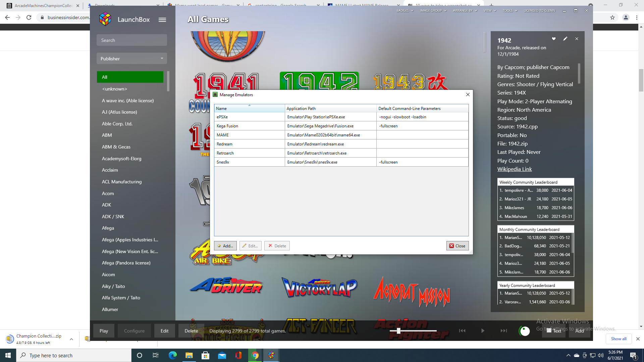The height and width of the screenshot is (362, 644).
Task: Open the Windows Start menu
Action: click(8, 355)
